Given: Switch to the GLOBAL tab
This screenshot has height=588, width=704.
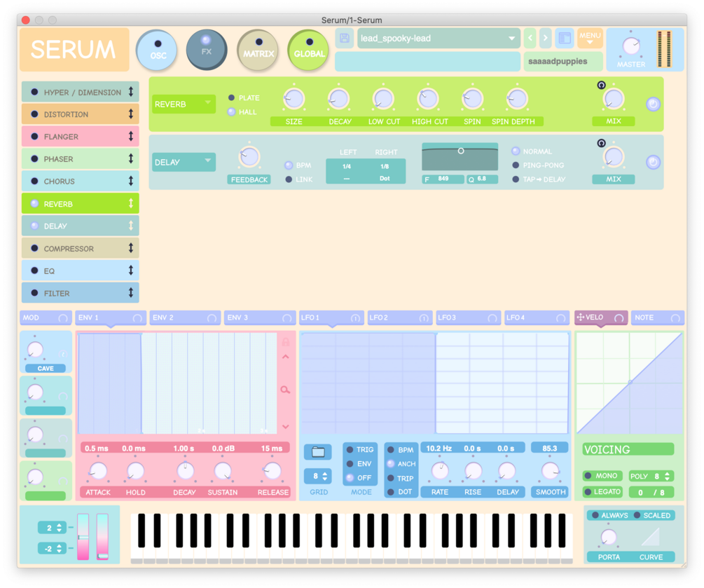Looking at the screenshot, I should (308, 50).
